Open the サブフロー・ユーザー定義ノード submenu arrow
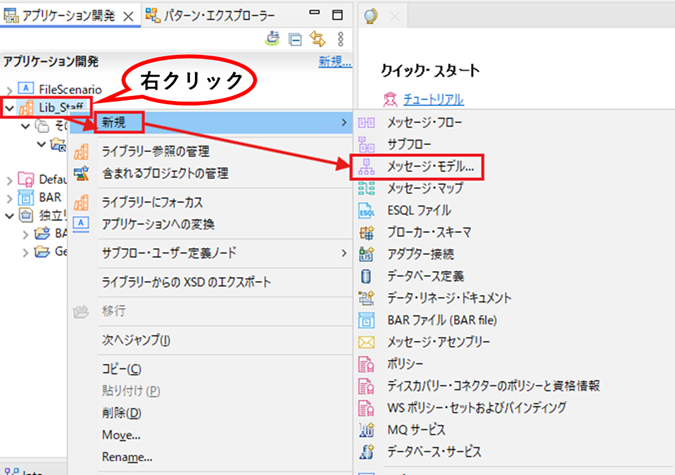This screenshot has height=475, width=675. [x=344, y=253]
